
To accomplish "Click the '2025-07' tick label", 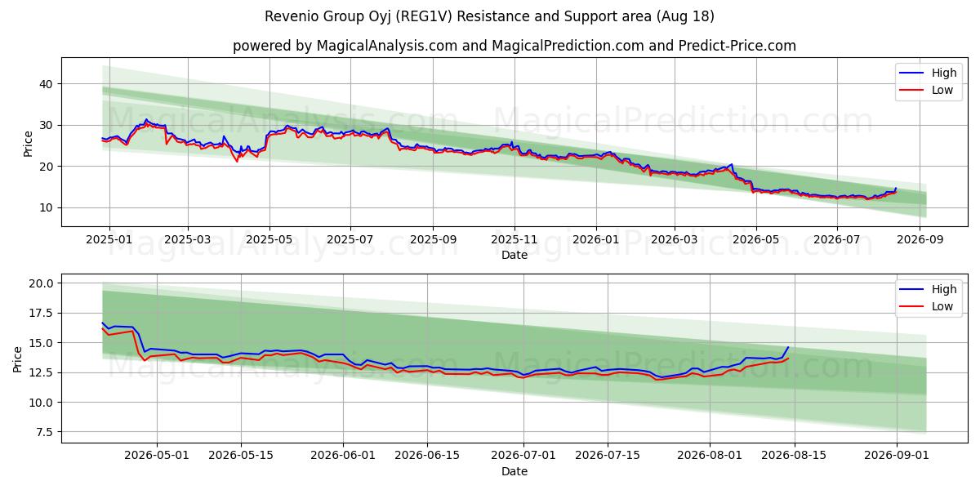I will click(x=350, y=239).
